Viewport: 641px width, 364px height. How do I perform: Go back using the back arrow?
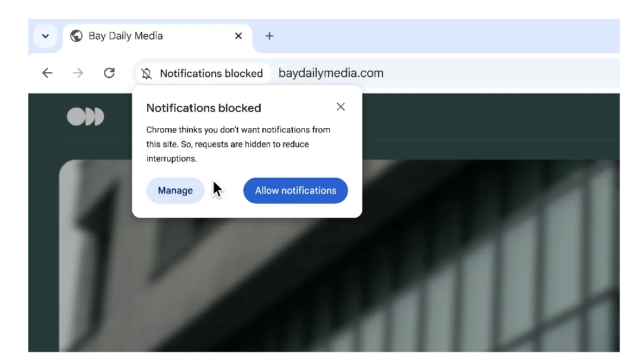click(47, 73)
